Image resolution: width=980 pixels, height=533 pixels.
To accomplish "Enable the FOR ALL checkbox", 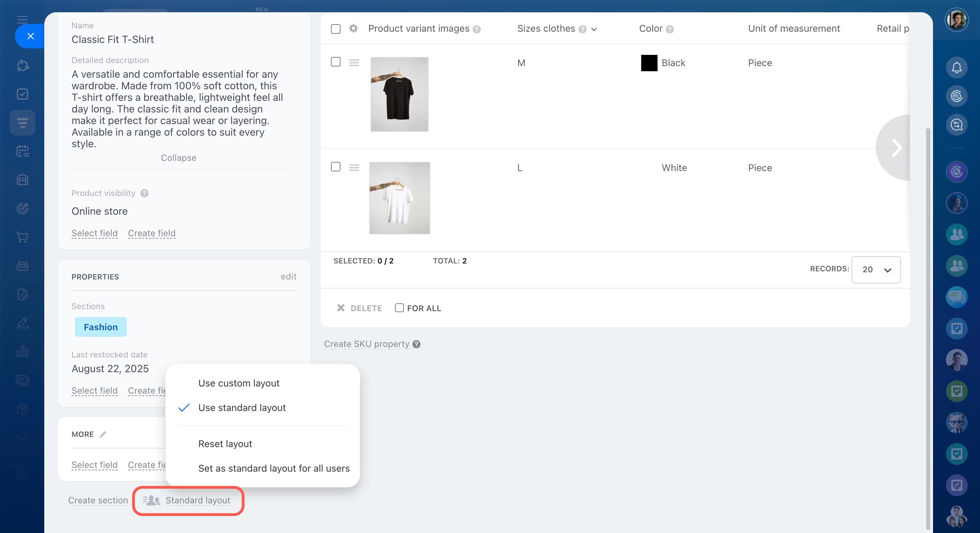I will tap(399, 308).
